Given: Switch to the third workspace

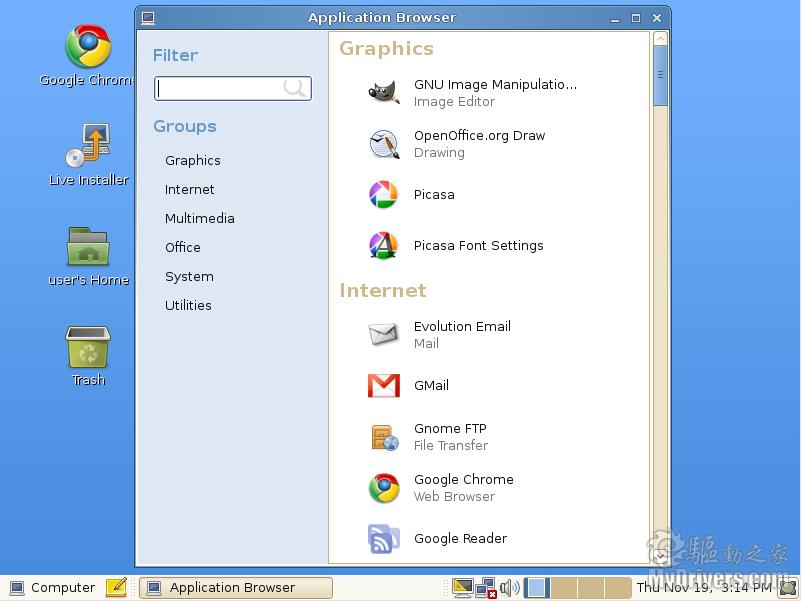Looking at the screenshot, I should pos(591,588).
